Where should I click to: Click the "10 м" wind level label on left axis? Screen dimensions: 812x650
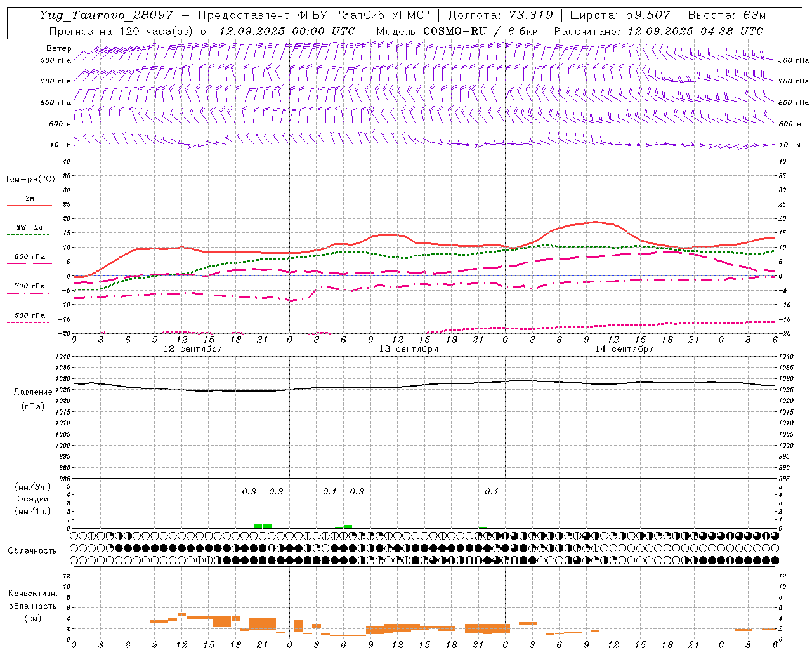[60, 145]
